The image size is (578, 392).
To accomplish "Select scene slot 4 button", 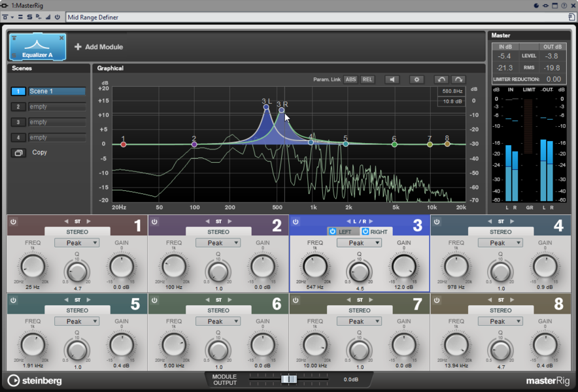I will click(18, 138).
